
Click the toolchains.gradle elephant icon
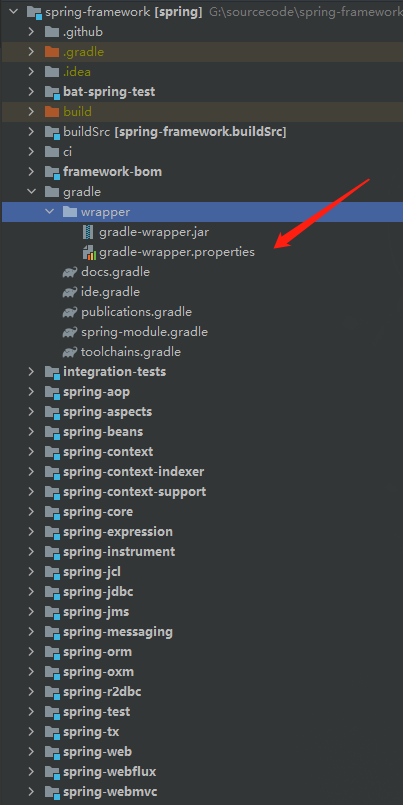pos(70,352)
